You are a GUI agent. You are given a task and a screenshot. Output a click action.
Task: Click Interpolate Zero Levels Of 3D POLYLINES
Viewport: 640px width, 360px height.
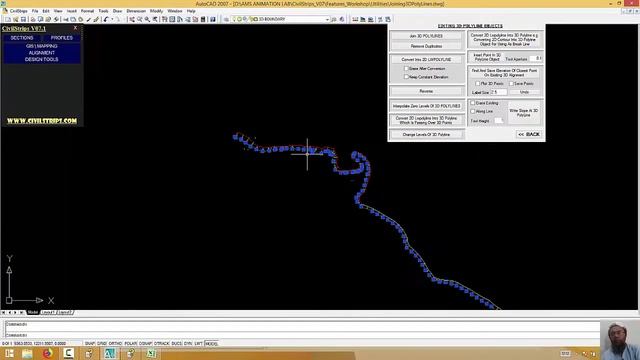(x=426, y=106)
